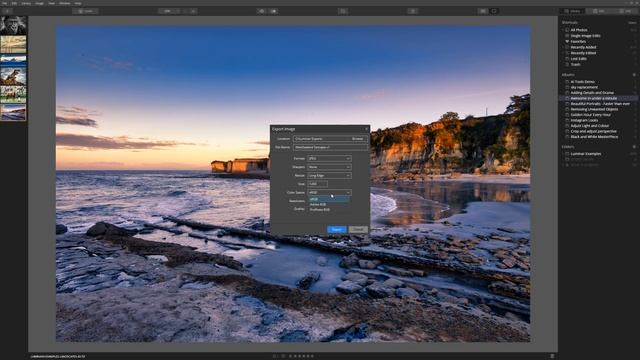Open the Format dropdown
Screen dimensions: 640x360
tap(329, 158)
